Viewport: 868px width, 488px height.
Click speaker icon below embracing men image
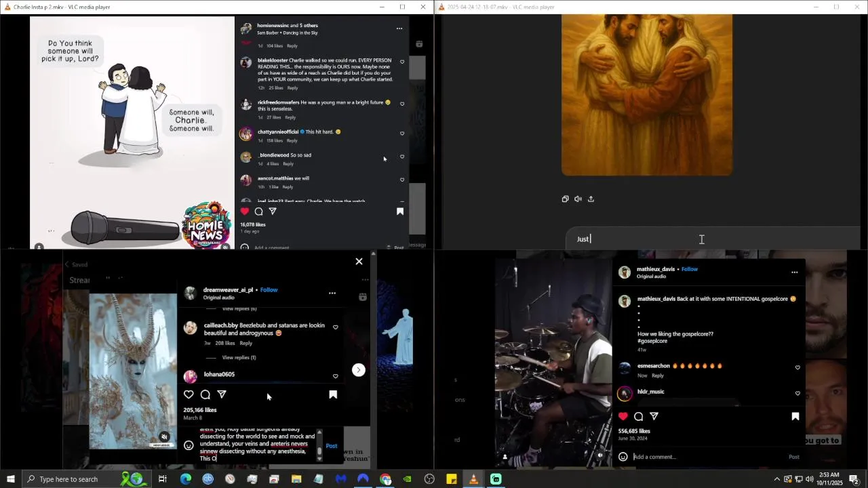pos(578,199)
